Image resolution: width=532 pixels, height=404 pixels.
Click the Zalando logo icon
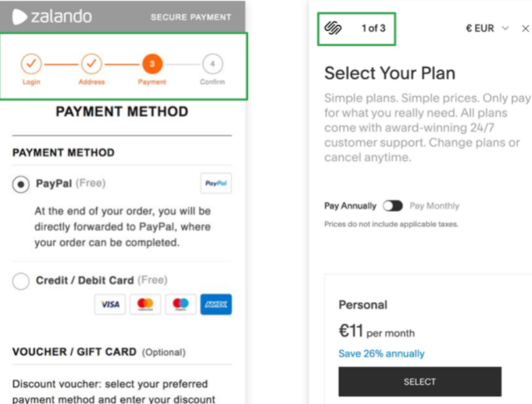(20, 17)
